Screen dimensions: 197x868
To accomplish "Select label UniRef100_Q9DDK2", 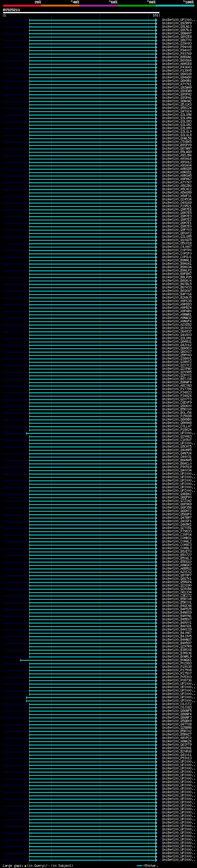I will (x=177, y=494).
